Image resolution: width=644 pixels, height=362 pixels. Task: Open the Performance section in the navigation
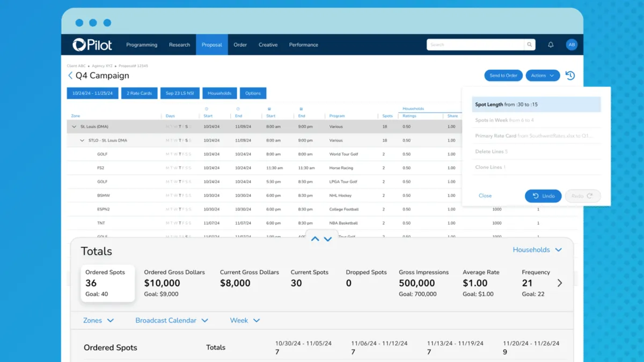(x=303, y=45)
